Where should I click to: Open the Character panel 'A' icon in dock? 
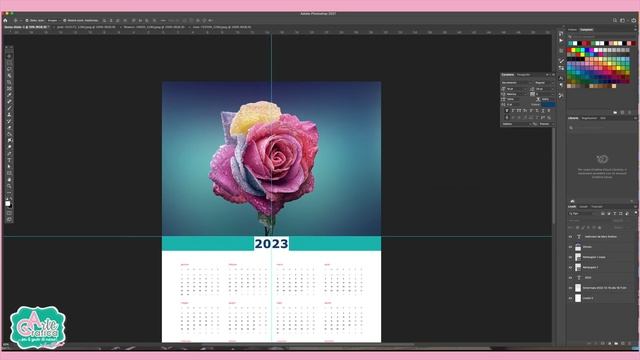(561, 78)
